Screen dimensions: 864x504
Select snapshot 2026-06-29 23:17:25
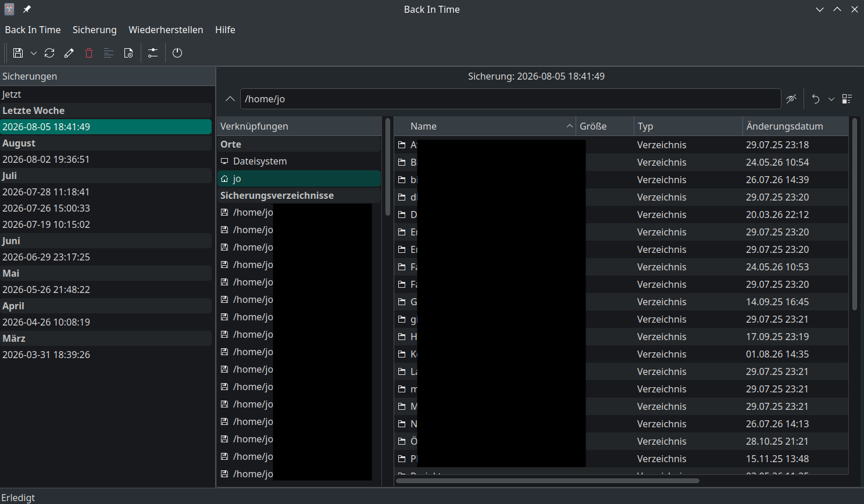106,257
